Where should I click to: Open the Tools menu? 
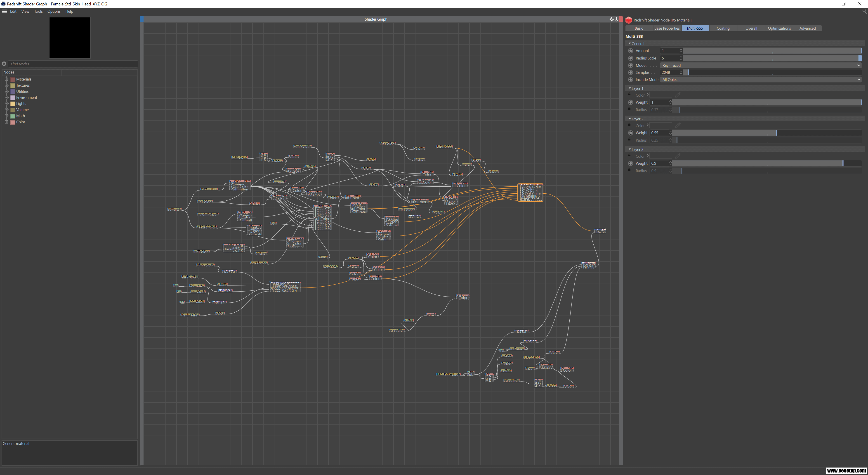(38, 12)
